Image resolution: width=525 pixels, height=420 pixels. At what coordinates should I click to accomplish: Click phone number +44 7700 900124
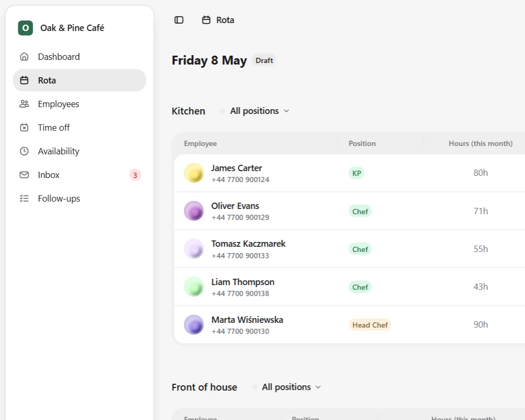[x=240, y=180]
